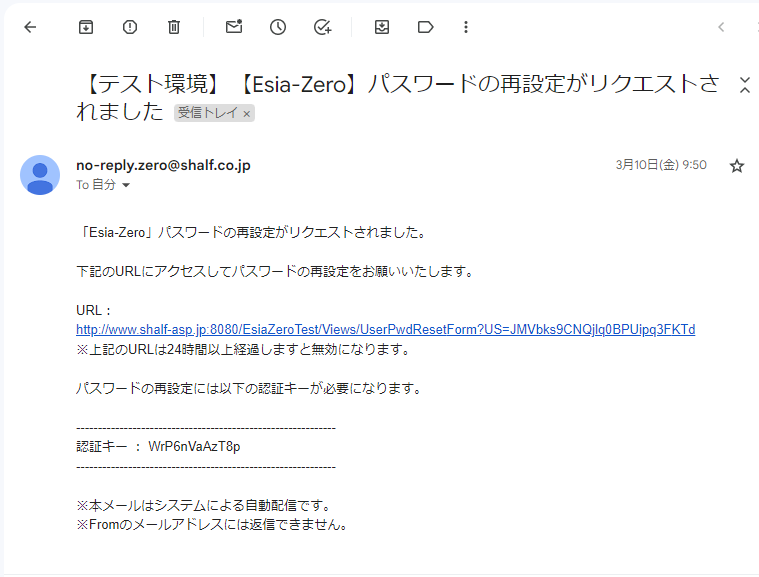Star this message
Image resolution: width=759 pixels, height=577 pixels.
point(737,166)
